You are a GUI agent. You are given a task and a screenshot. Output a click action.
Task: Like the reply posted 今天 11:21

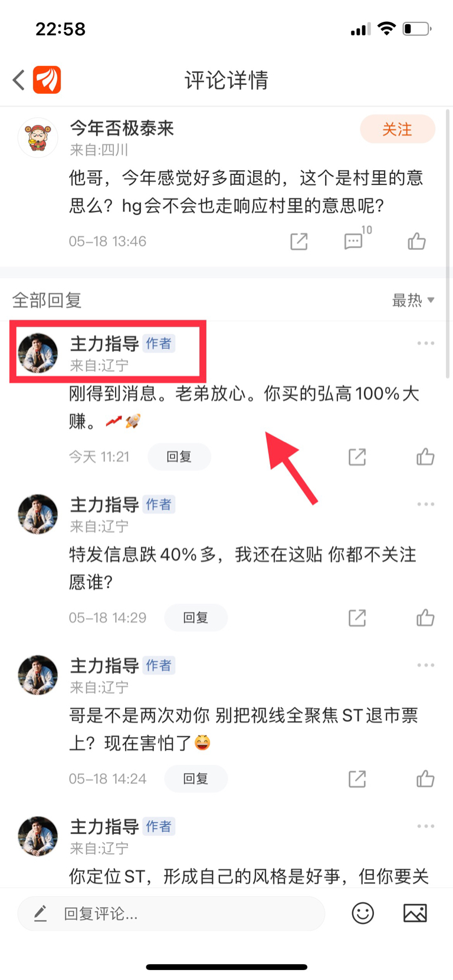(425, 457)
